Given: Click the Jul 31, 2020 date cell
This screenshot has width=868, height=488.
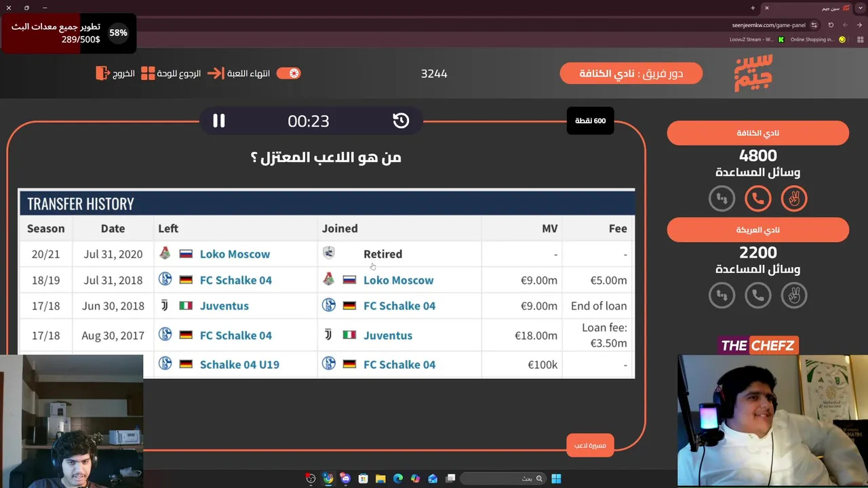Looking at the screenshot, I should point(113,254).
